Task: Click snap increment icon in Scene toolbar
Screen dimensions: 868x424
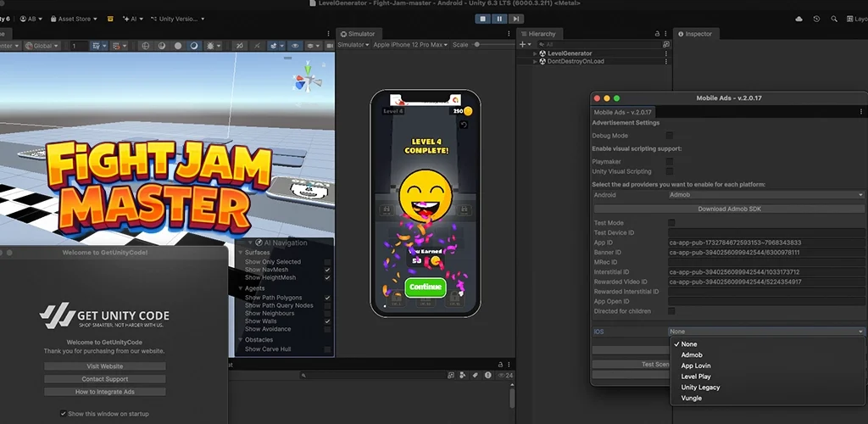Action: tap(115, 46)
